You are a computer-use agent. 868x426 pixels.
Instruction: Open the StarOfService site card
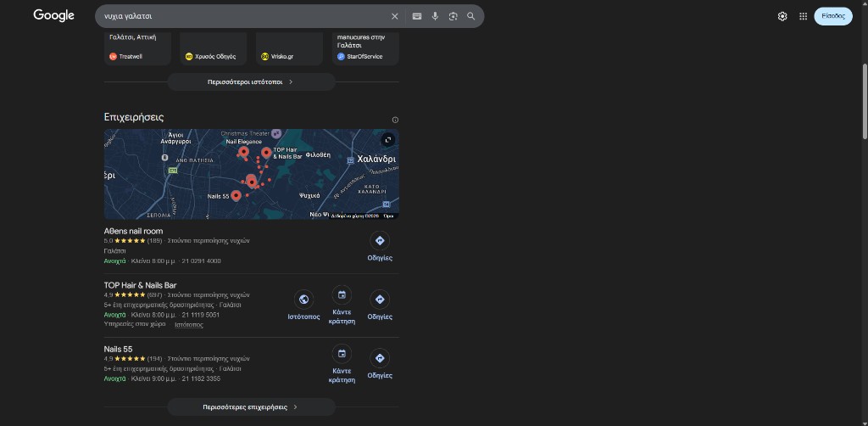[x=365, y=48]
